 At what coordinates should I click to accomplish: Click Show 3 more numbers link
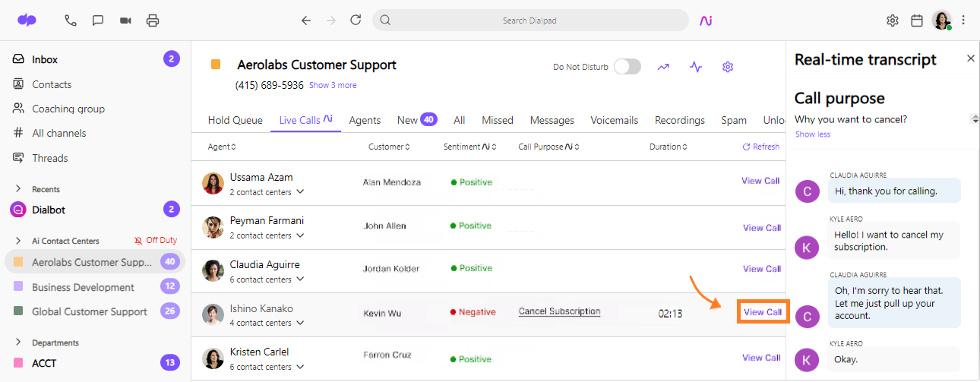(333, 85)
